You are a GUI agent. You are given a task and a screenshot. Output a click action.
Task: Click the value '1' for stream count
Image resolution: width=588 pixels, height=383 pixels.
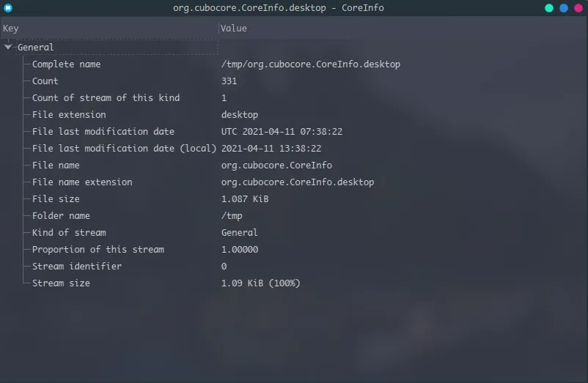click(224, 97)
